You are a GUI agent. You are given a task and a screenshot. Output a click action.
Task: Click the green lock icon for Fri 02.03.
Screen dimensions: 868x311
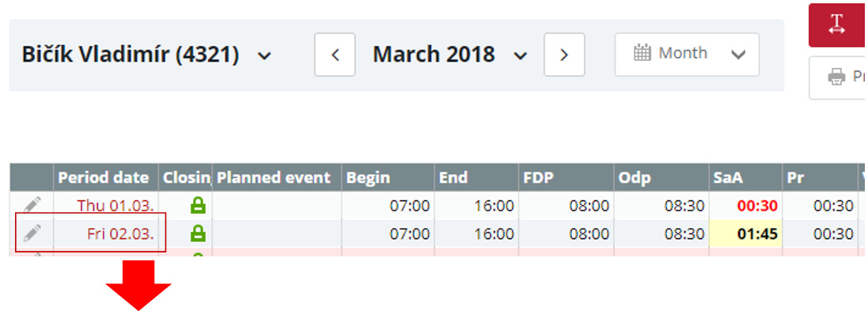click(198, 233)
